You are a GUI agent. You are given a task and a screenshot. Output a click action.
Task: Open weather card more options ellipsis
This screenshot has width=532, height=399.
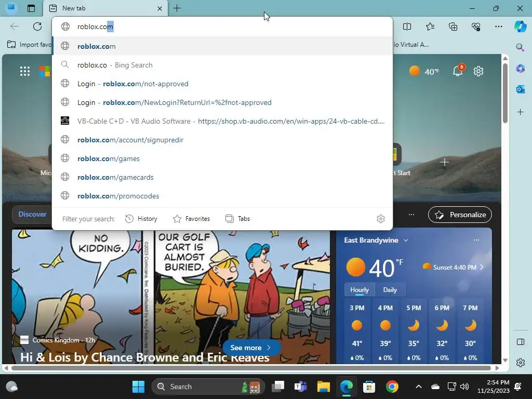click(x=476, y=240)
